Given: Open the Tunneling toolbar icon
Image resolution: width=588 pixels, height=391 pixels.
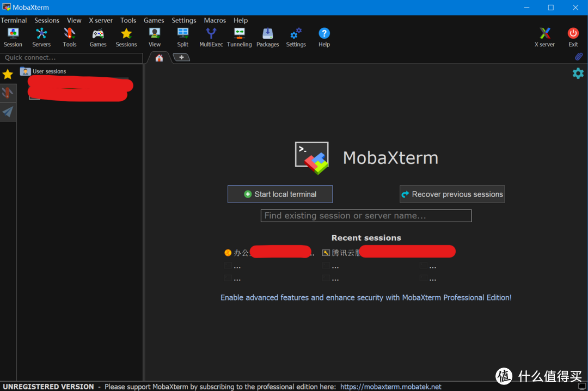Looking at the screenshot, I should pos(239,38).
